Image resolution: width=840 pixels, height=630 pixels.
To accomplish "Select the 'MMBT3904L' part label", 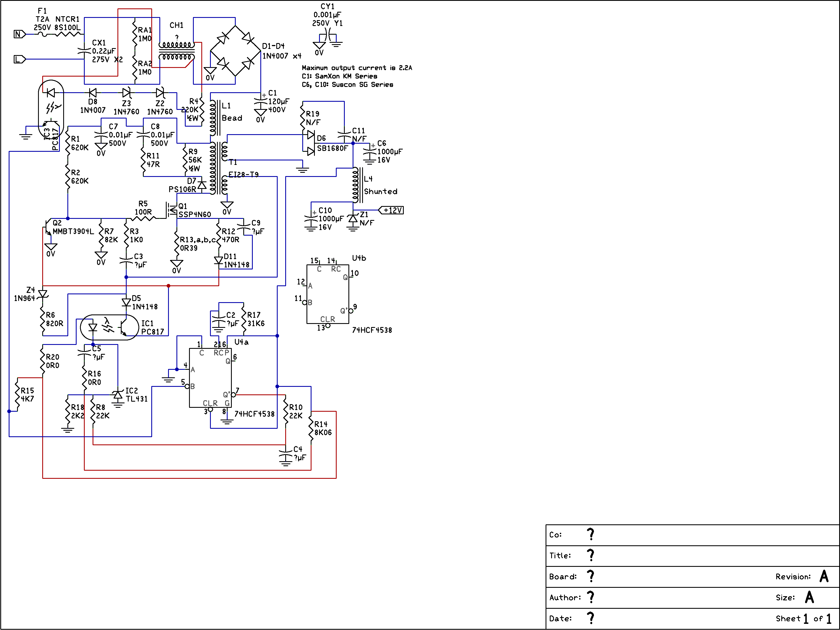I will tap(73, 231).
